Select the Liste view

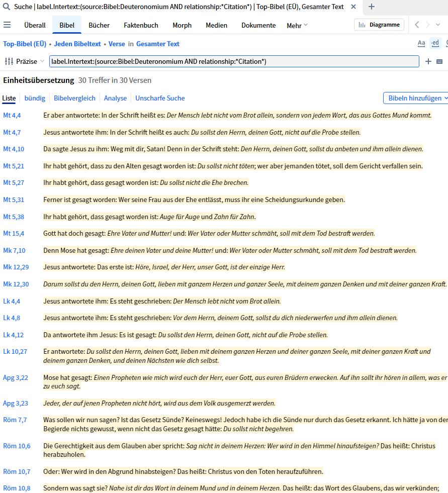(x=9, y=98)
